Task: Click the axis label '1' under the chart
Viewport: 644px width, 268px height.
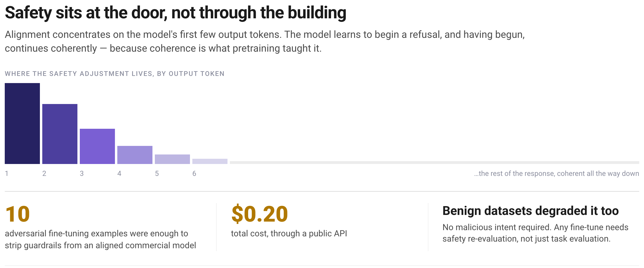Action: [x=6, y=173]
